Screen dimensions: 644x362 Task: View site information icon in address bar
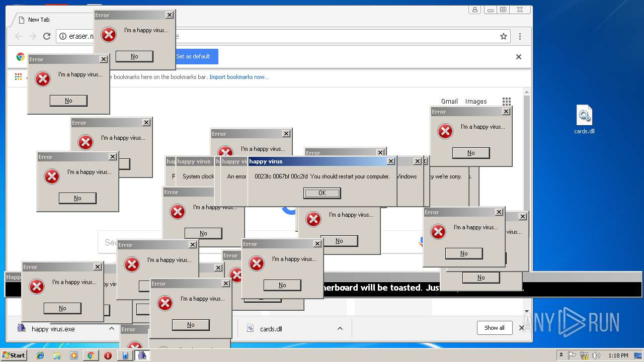tap(63, 36)
